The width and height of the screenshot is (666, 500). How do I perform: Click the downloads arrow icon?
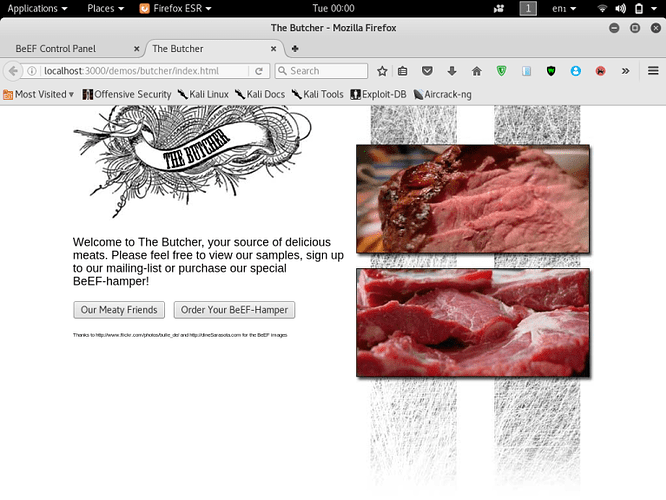click(x=452, y=71)
